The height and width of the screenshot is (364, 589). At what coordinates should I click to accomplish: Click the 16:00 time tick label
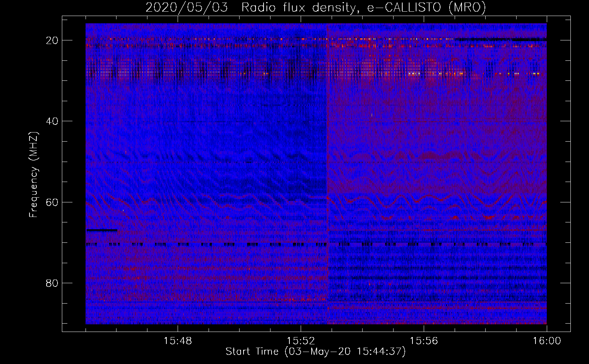[547, 341]
